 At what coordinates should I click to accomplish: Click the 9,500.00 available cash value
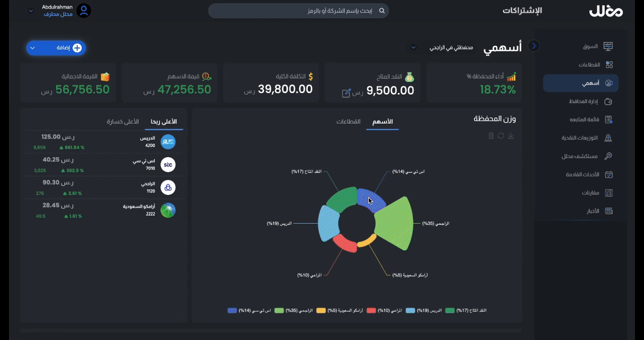pos(391,90)
